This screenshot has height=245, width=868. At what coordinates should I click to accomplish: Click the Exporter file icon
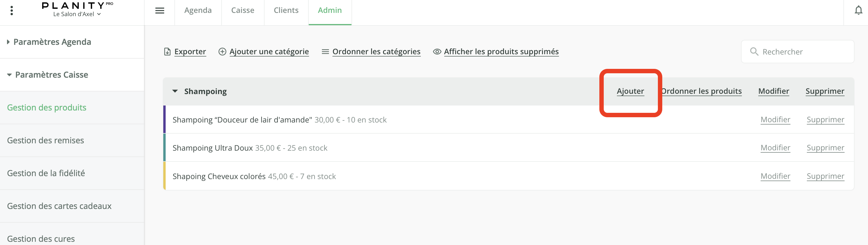(167, 52)
